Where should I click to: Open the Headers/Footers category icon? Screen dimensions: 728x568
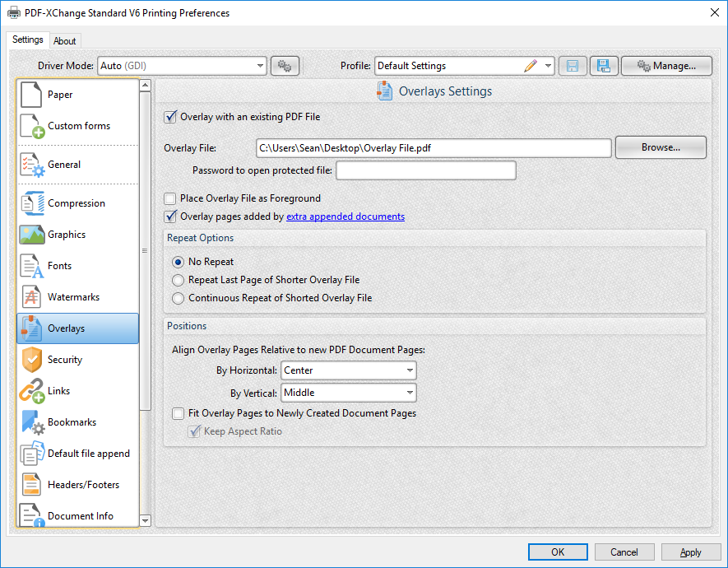(x=31, y=485)
